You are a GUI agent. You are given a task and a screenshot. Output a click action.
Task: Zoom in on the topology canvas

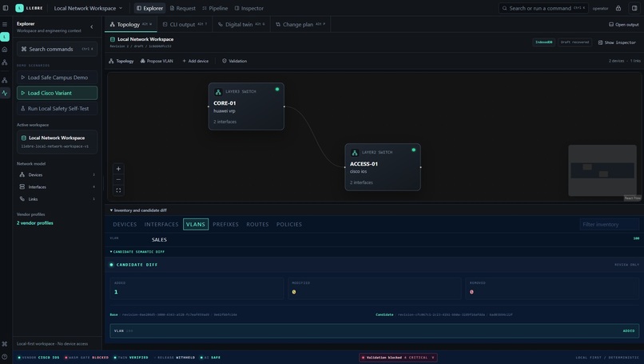(118, 169)
